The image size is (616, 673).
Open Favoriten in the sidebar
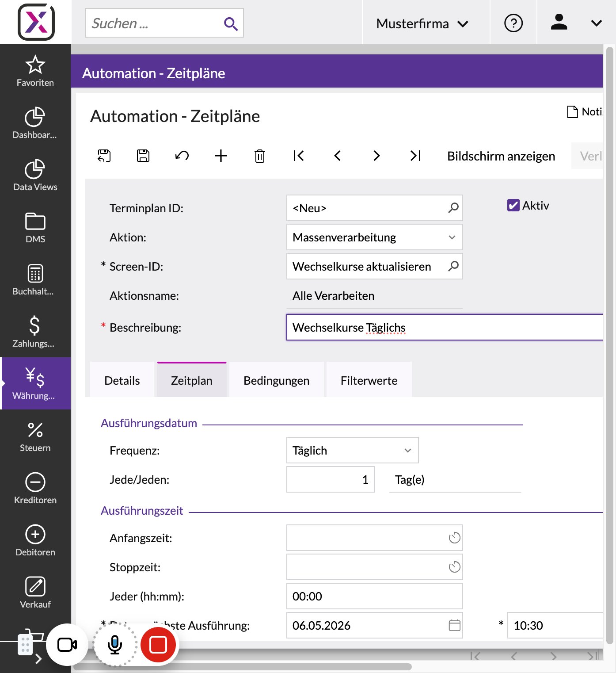click(35, 71)
